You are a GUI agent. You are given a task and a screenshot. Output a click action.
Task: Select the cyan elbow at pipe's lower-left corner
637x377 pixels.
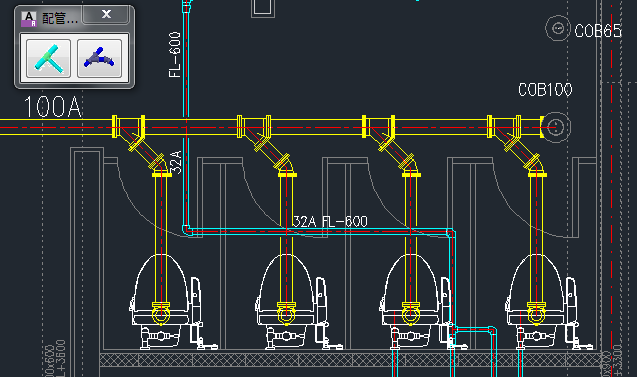tap(187, 231)
